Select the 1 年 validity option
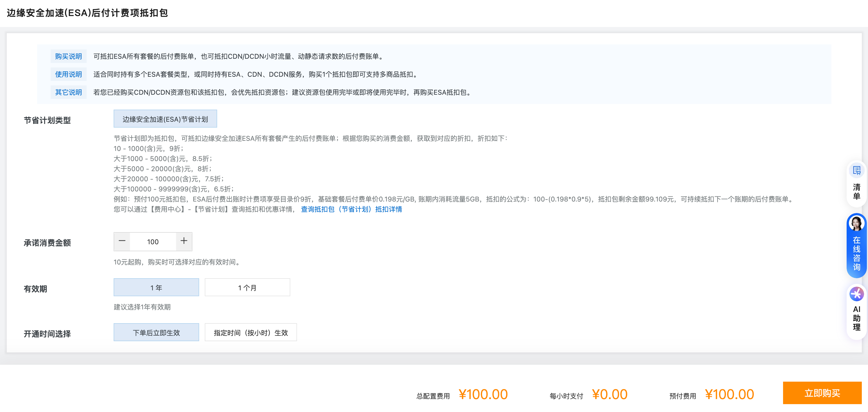Screen dimensions: 868x412 156,288
